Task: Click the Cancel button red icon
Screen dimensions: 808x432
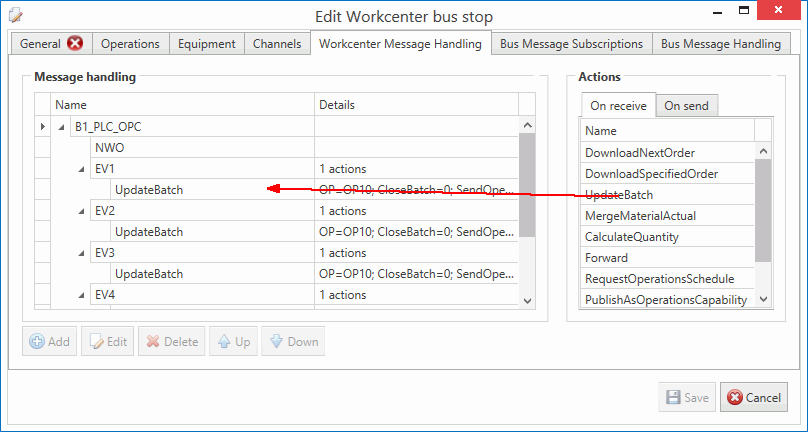Action: point(735,398)
